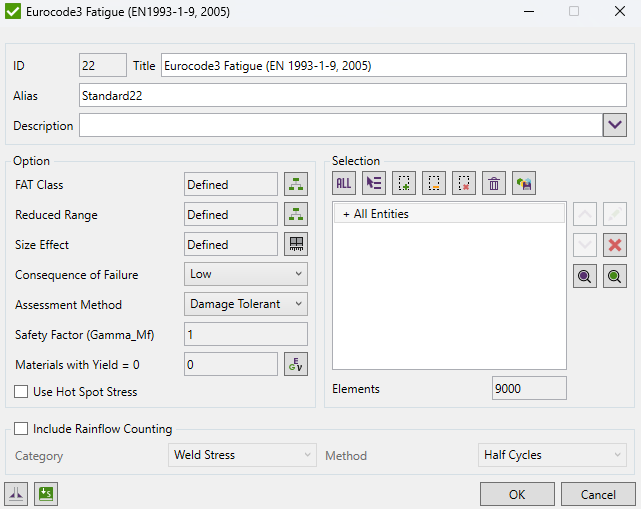Screen dimensions: 641x509
Task: Open the Size Effect table icon
Action: tap(296, 244)
